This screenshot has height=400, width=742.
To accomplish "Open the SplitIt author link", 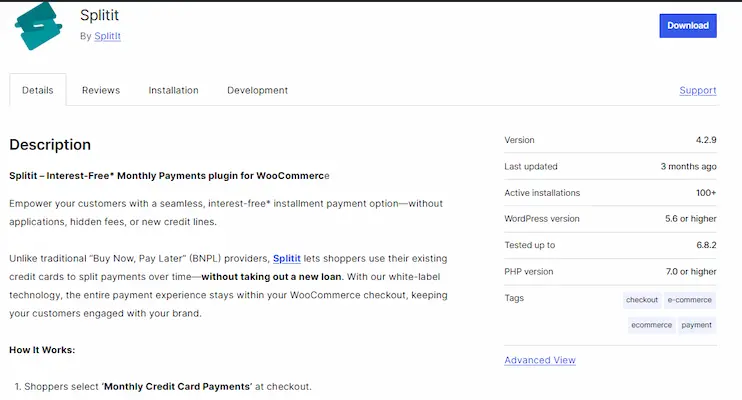I will tap(107, 36).
